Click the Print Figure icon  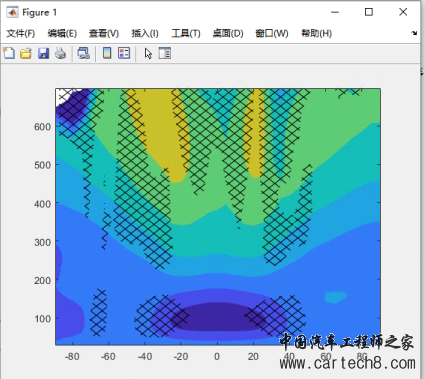[60, 53]
